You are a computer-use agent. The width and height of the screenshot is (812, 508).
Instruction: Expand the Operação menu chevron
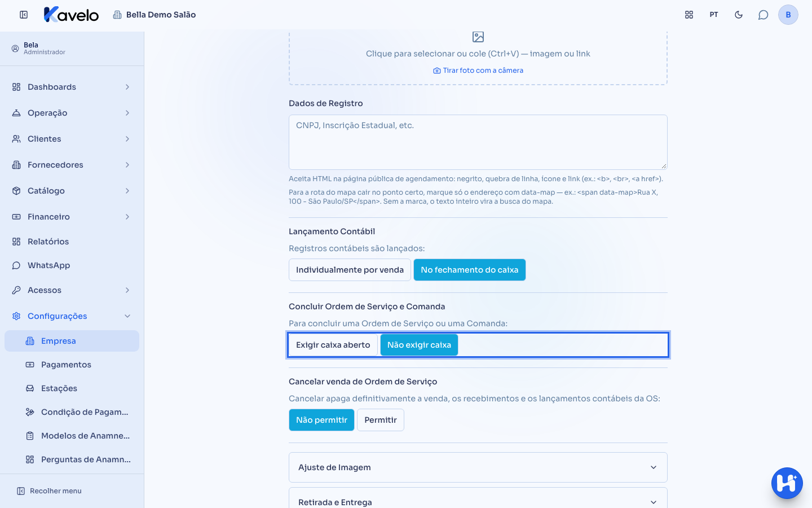click(x=127, y=113)
